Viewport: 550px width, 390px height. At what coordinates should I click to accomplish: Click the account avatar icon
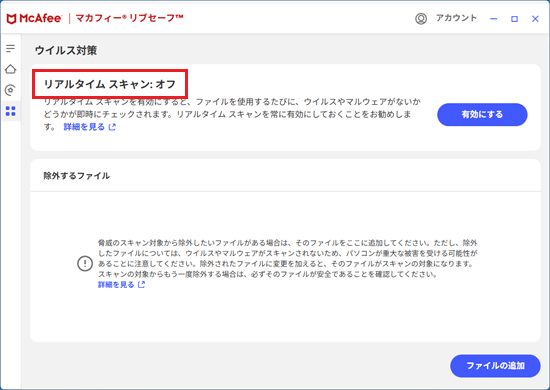[421, 19]
